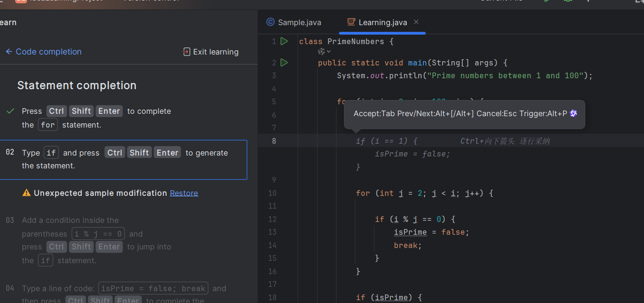The image size is (644, 303).
Task: Click the 'Ctrl+向下箭头 逐行采纳' inline hint
Action: (505, 141)
